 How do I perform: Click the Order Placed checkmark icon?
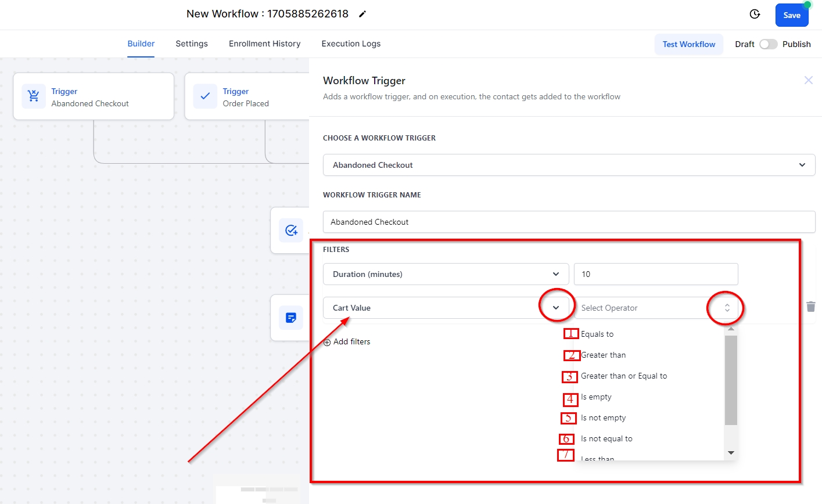[205, 96]
